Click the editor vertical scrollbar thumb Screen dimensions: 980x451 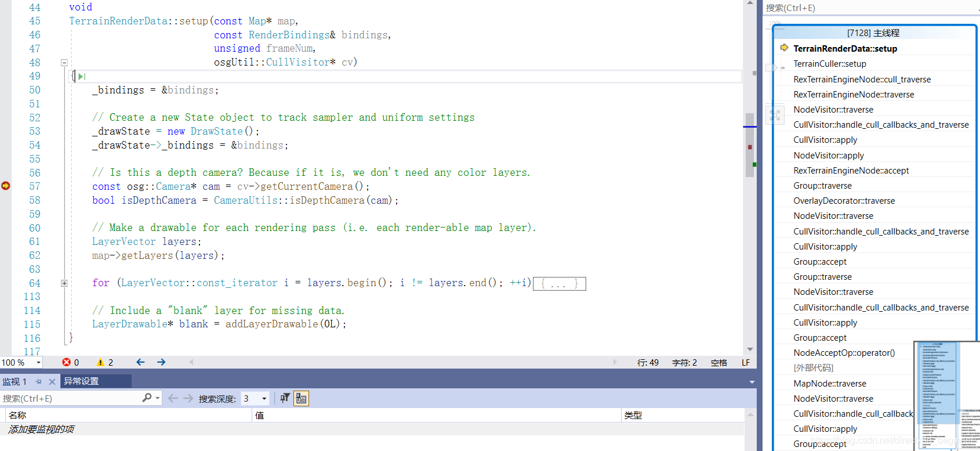coord(750,145)
